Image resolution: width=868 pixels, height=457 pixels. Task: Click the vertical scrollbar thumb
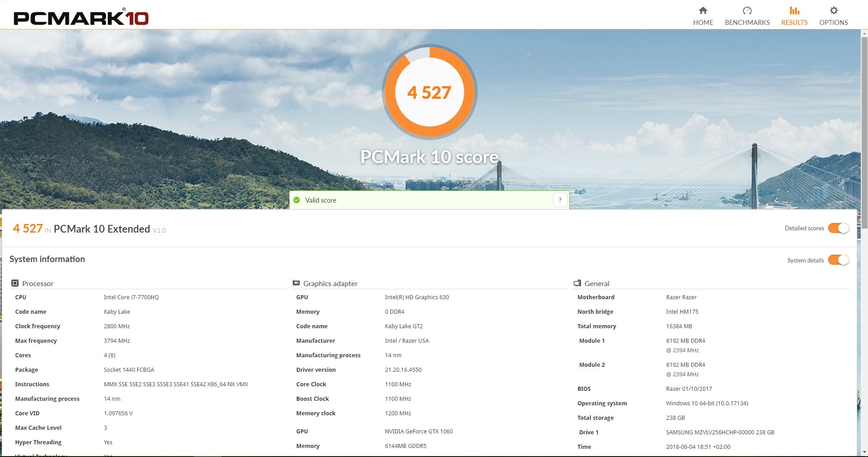[864, 134]
